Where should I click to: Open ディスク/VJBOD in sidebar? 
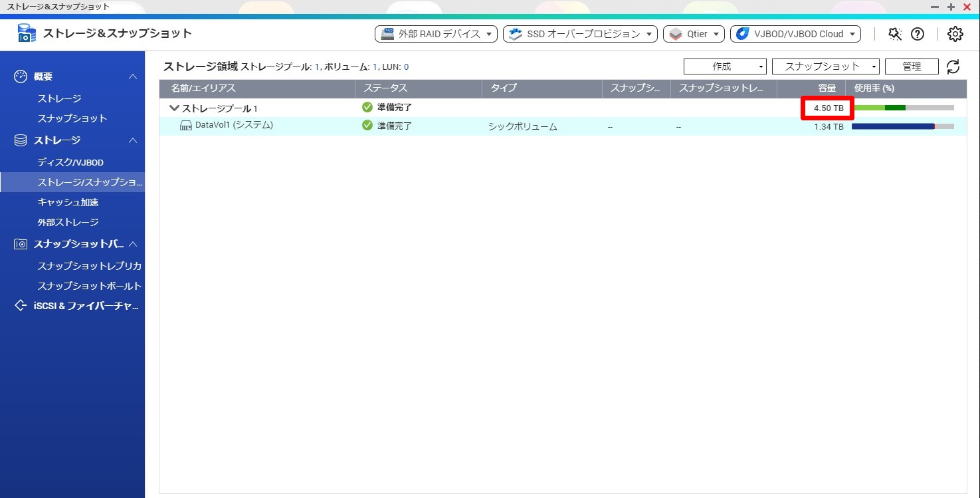(x=70, y=162)
